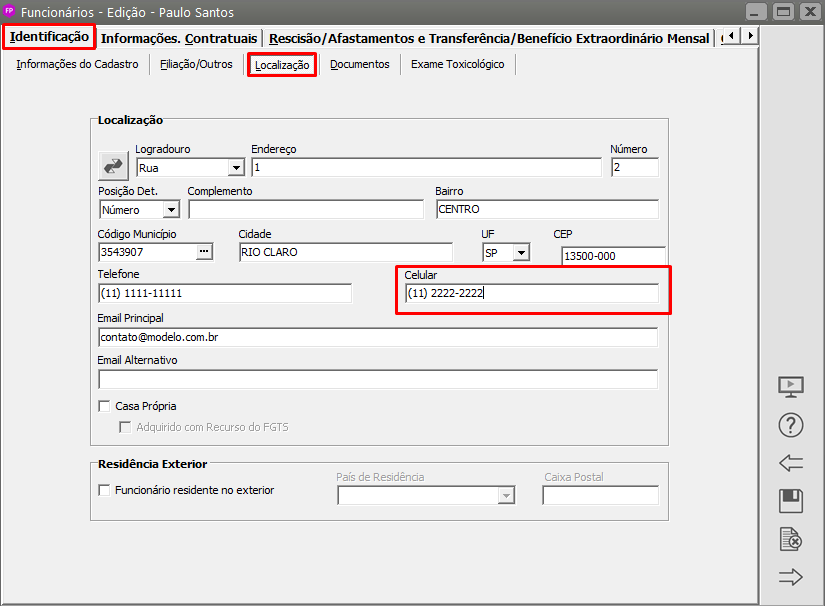Click the Celular phone number field
Image resolution: width=825 pixels, height=606 pixels.
(x=531, y=294)
